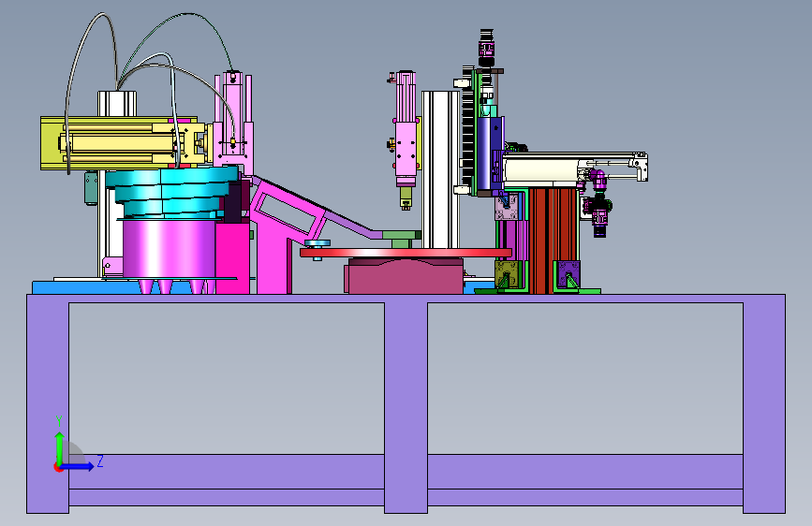Viewport: 812px width, 526px height.
Task: Select the red rotary turntable disc
Action: coord(406,253)
